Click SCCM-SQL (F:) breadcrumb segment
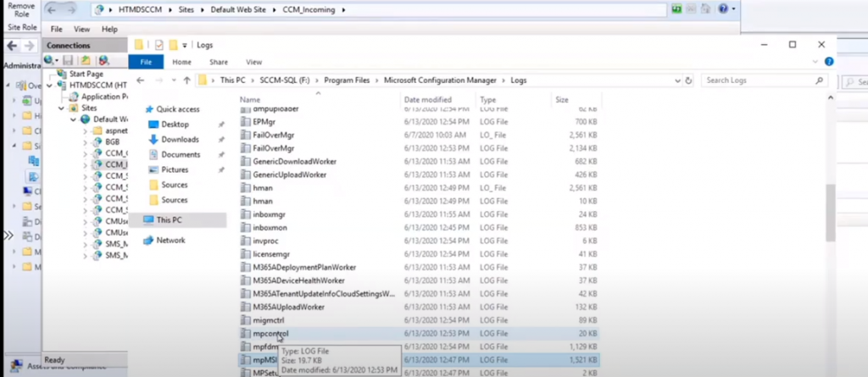The image size is (868, 377). [x=285, y=80]
